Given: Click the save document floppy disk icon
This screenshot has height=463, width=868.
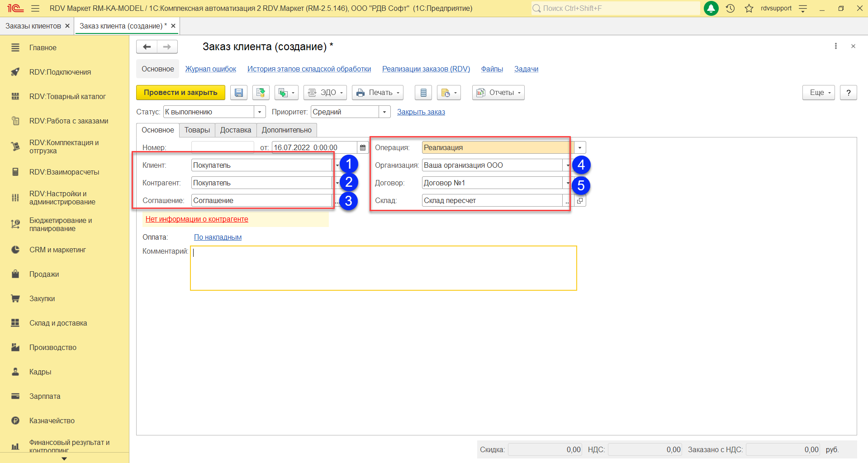Looking at the screenshot, I should click(239, 93).
